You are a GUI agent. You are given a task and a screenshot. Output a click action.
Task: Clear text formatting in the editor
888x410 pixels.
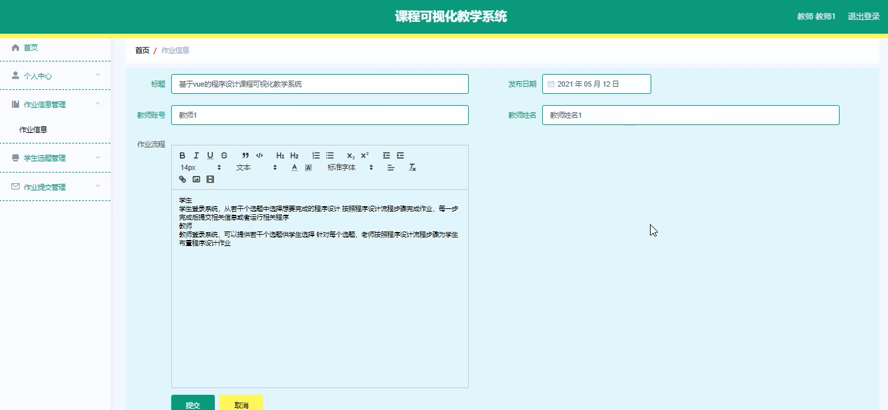click(x=412, y=168)
